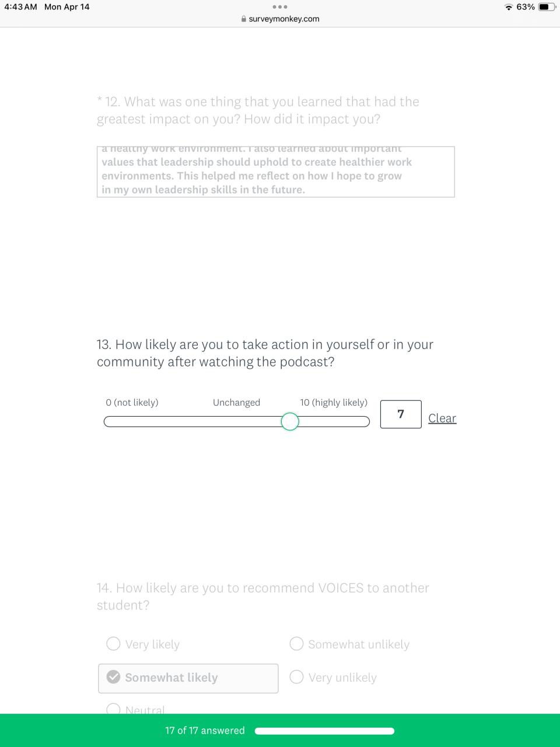This screenshot has width=560, height=747.
Task: Pick the Neutral radio option
Action: 114,709
